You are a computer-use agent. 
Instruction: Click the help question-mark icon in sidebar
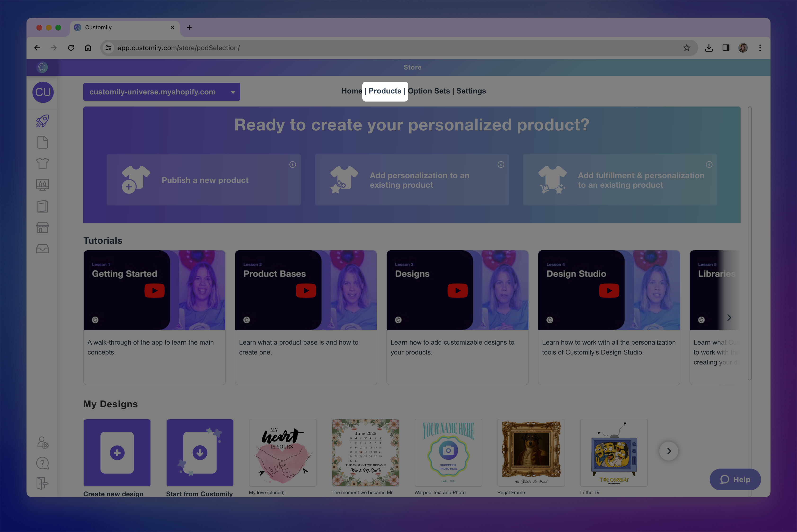[42, 463]
